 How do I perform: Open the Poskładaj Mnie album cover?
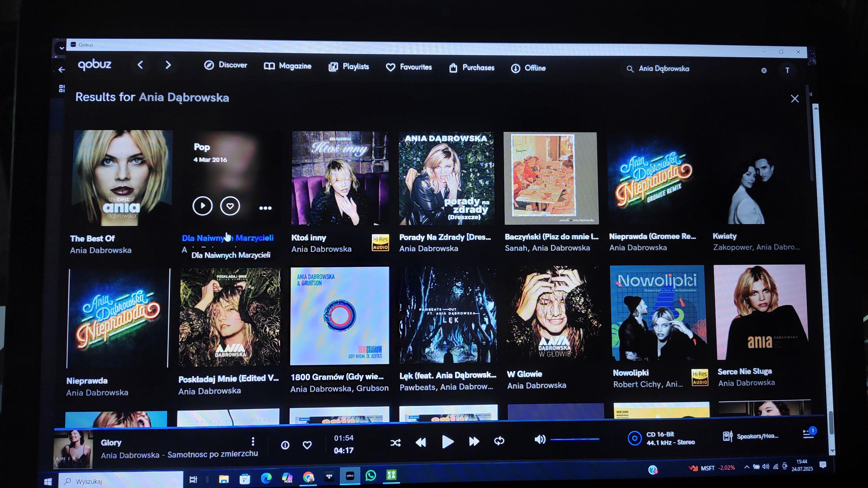(x=230, y=317)
